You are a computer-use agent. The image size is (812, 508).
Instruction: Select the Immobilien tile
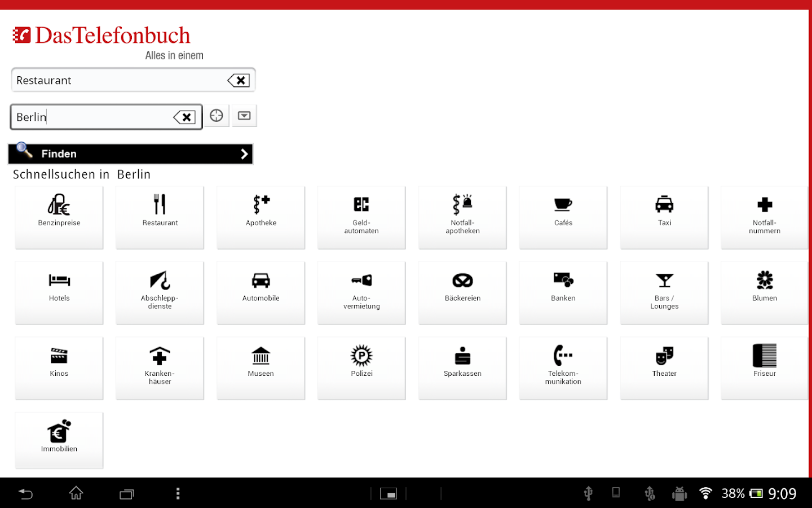point(59,440)
